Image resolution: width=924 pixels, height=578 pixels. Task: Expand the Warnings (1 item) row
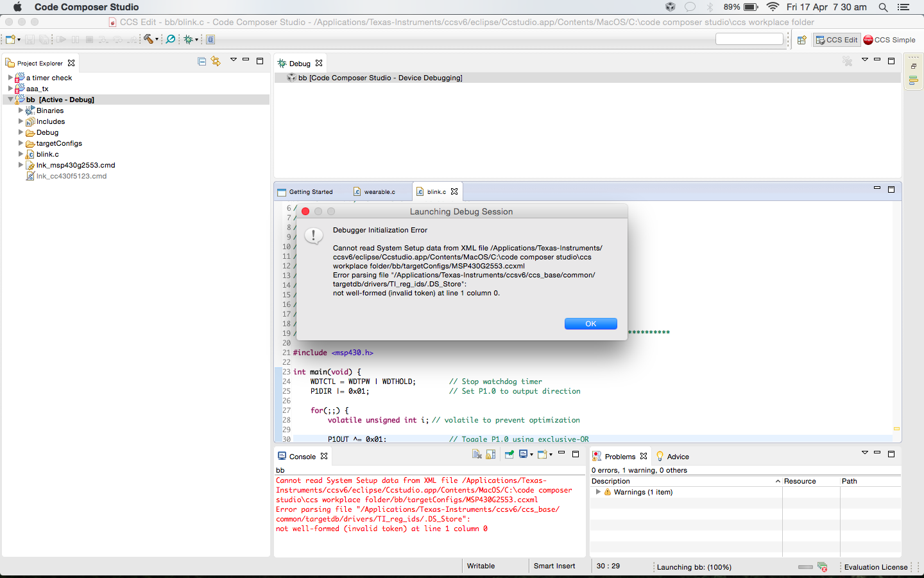(x=598, y=492)
